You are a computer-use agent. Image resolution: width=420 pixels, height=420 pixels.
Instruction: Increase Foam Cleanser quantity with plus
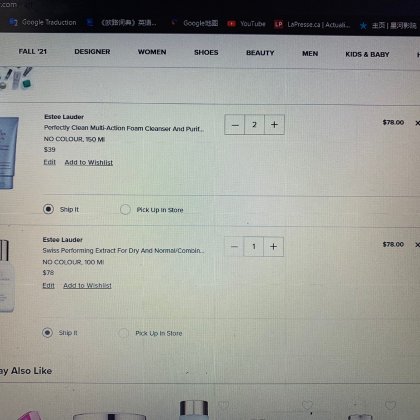[x=274, y=125]
